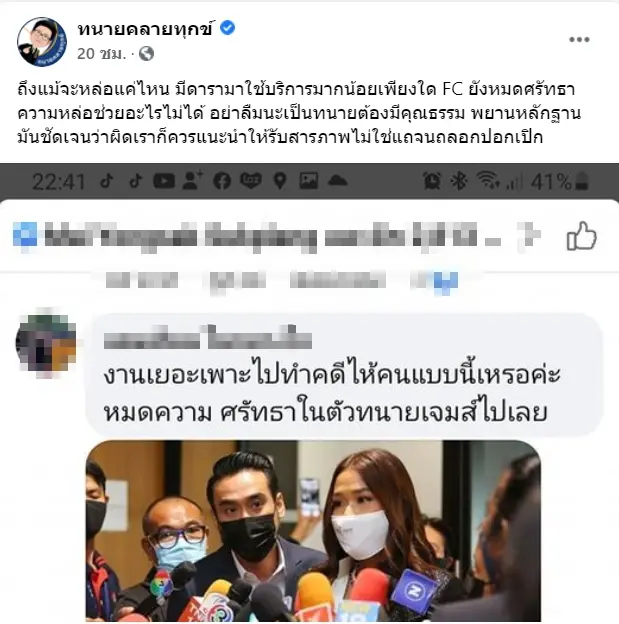Open the press conference photo in comment

click(313, 531)
